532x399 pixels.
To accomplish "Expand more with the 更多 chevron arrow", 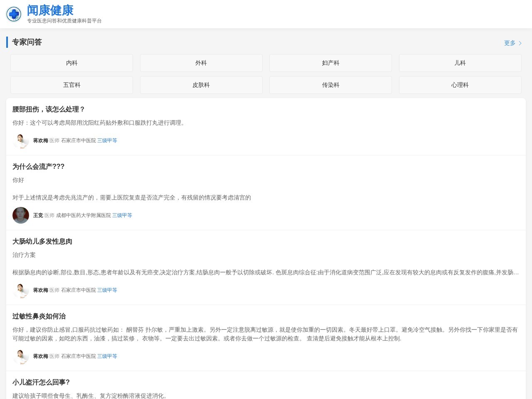I will (520, 43).
